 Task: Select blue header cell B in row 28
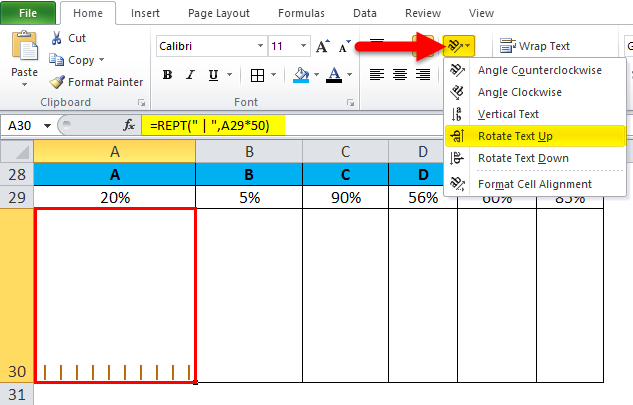tap(249, 174)
